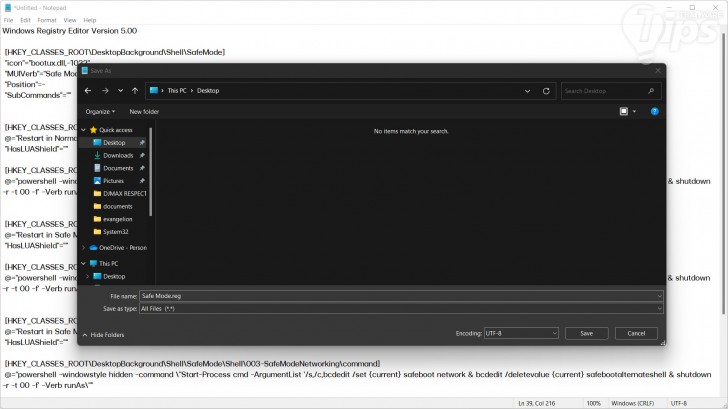Go forward with the Save As forward arrow

pyautogui.click(x=105, y=91)
